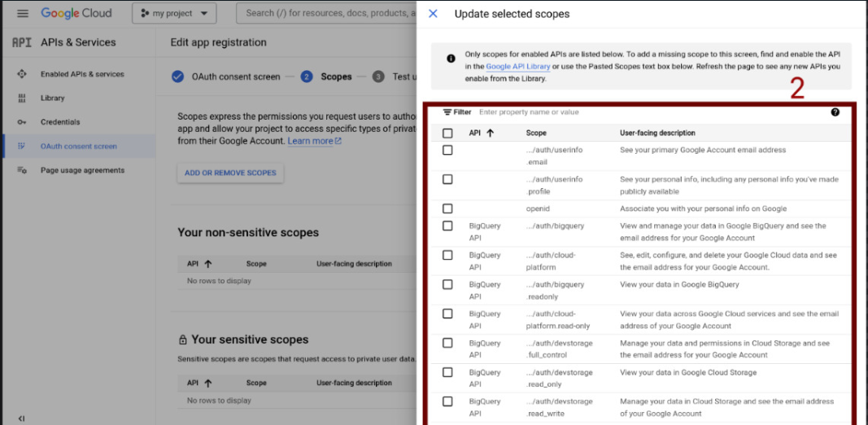
Task: Click 'Associate you with your personal info' text
Action: coord(703,209)
